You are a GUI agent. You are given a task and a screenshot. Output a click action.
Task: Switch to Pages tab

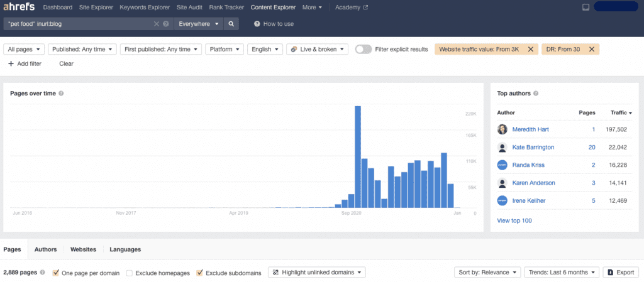click(x=12, y=249)
